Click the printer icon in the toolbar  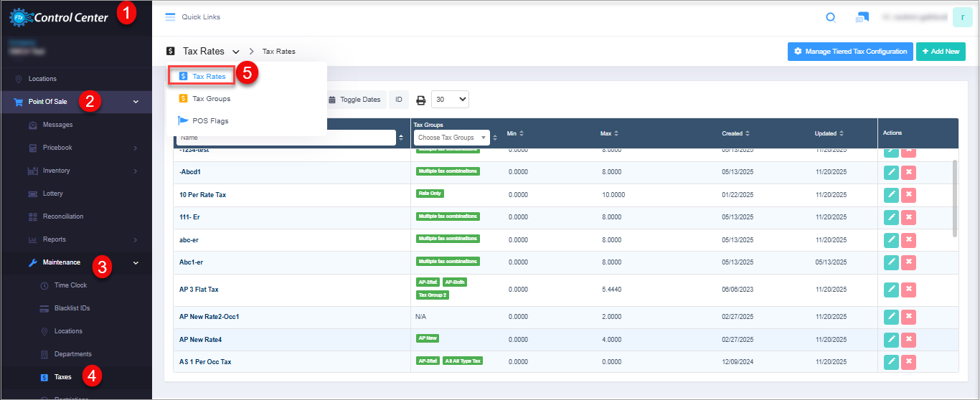tap(420, 100)
